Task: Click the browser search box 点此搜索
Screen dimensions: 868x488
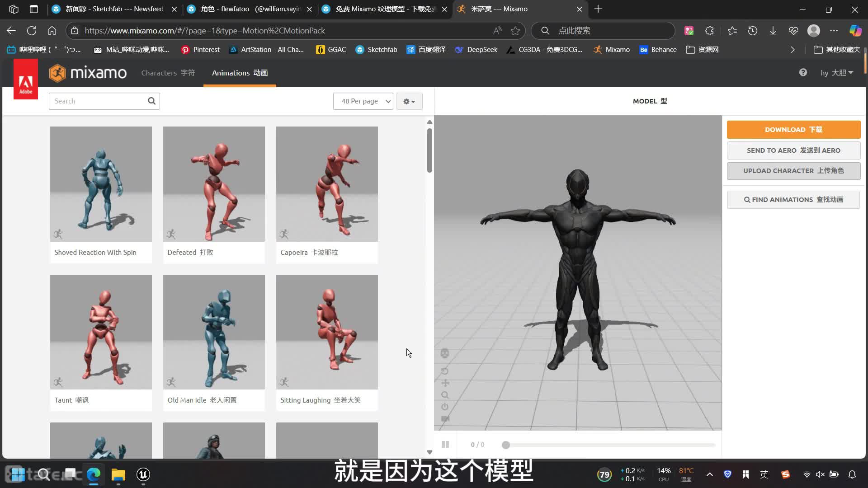Action: coord(603,31)
